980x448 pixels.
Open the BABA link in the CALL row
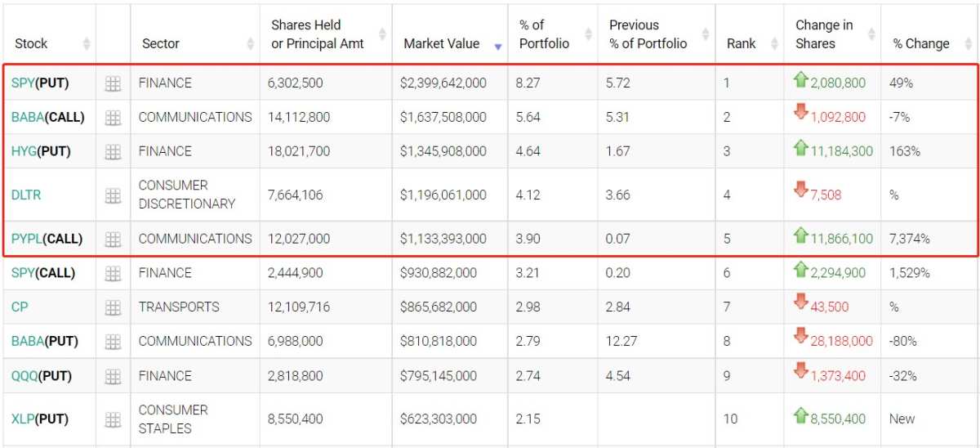[x=29, y=118]
